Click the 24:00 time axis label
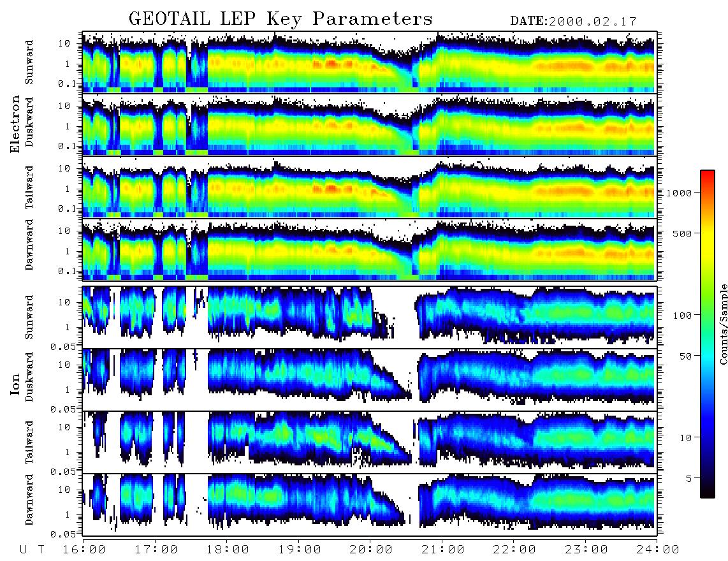The height and width of the screenshot is (561, 728). [657, 550]
